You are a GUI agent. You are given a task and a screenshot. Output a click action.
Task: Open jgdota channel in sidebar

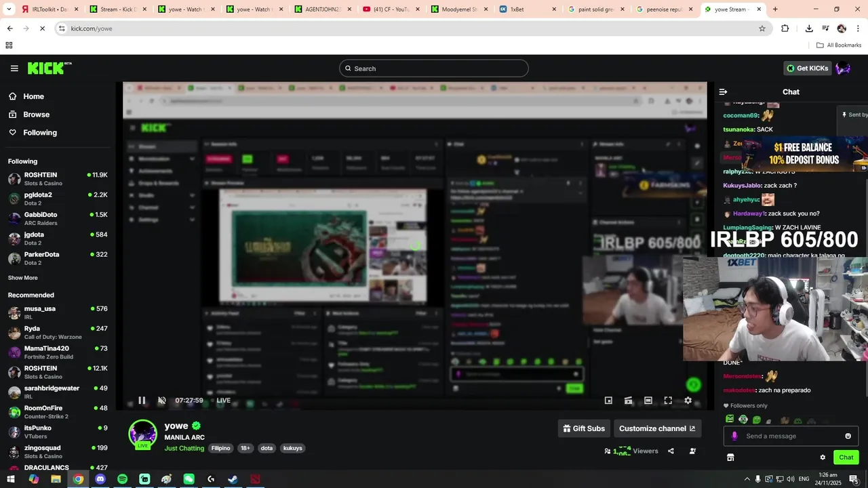(x=58, y=239)
